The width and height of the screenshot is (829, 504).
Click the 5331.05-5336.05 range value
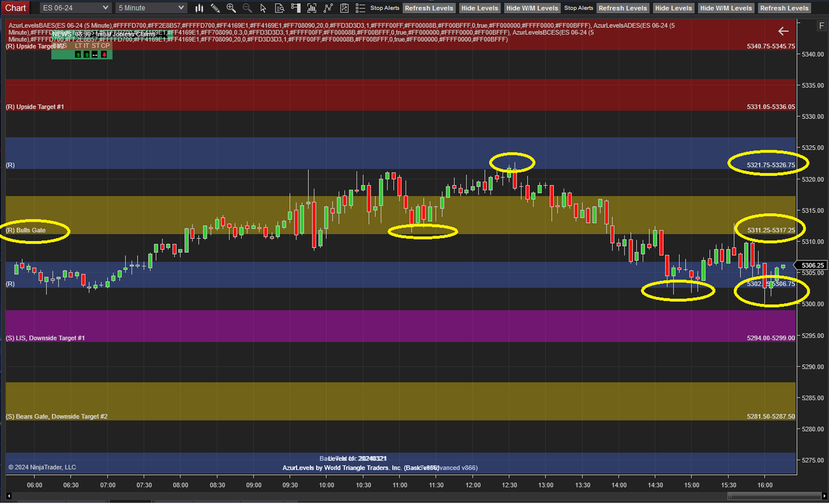(x=771, y=108)
